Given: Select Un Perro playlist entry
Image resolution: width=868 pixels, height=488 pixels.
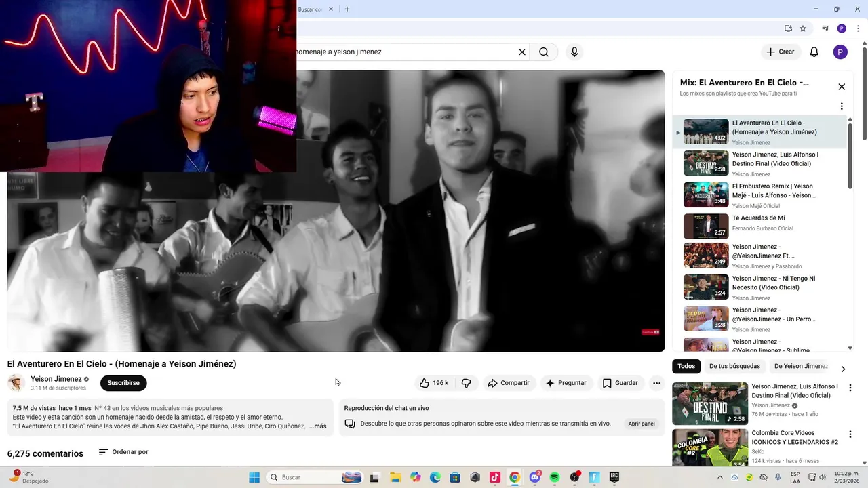Looking at the screenshot, I should (759, 319).
